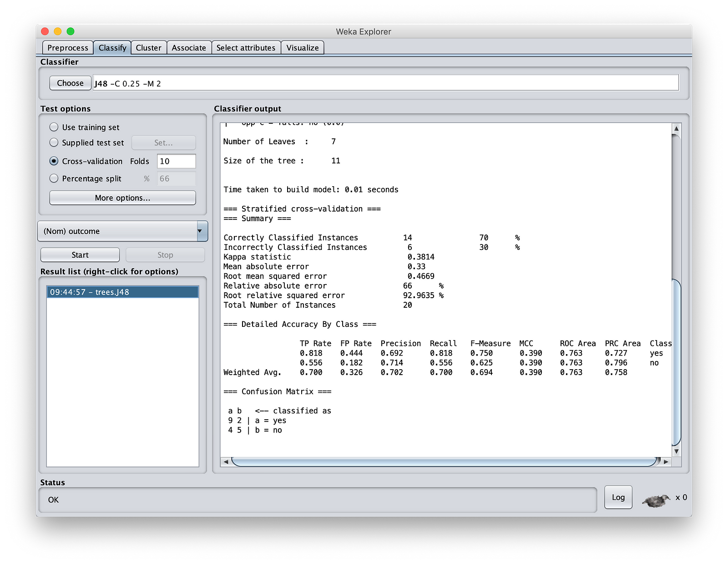Click the scroll down arrow in classifier output
Screen dimensions: 728x564
676,451
